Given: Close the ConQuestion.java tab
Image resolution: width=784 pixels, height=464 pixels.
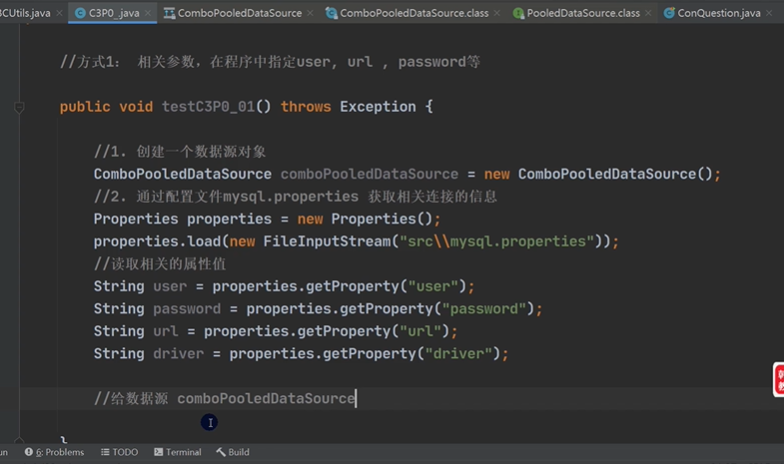Looking at the screenshot, I should click(x=770, y=13).
